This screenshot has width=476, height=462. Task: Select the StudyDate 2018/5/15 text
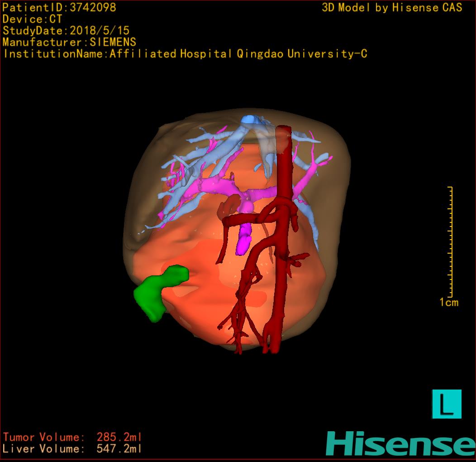point(66,31)
